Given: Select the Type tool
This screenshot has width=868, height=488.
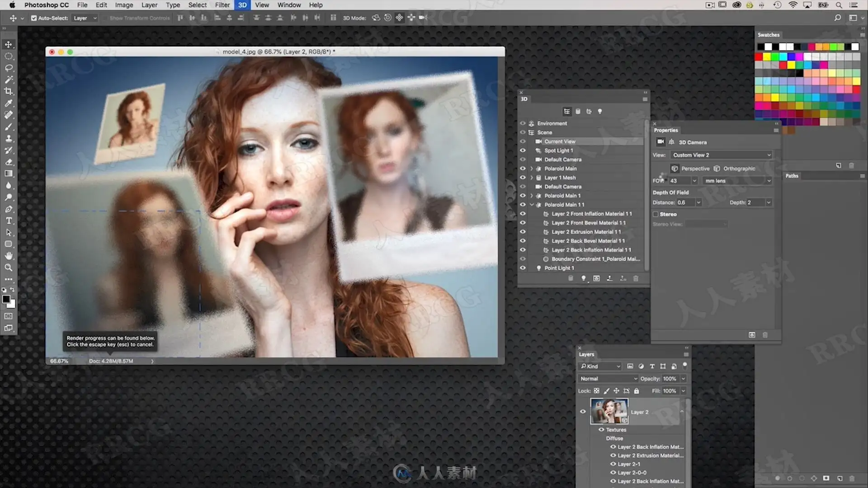Looking at the screenshot, I should pos(9,221).
